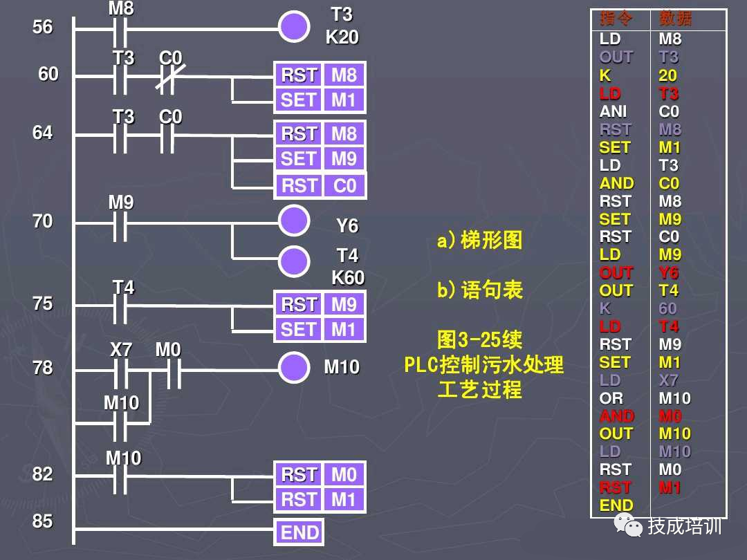
Task: Expand the SET M1 block at step 75
Action: pos(320,329)
